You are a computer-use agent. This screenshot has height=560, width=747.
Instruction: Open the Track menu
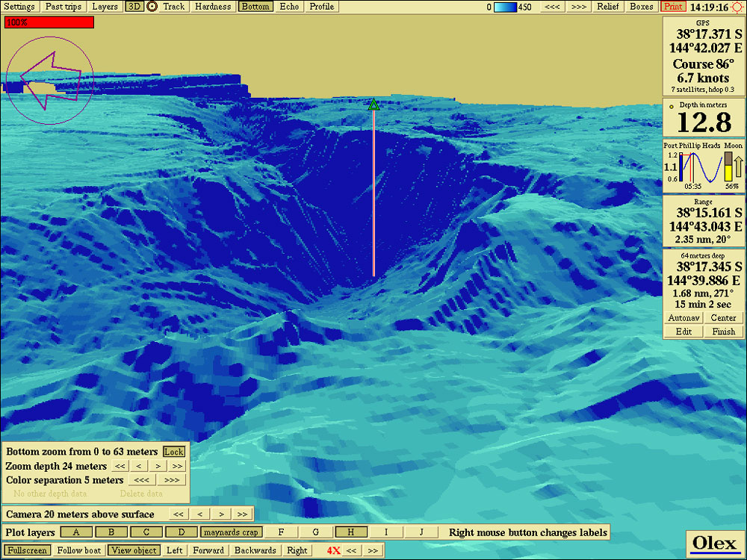[x=174, y=7]
